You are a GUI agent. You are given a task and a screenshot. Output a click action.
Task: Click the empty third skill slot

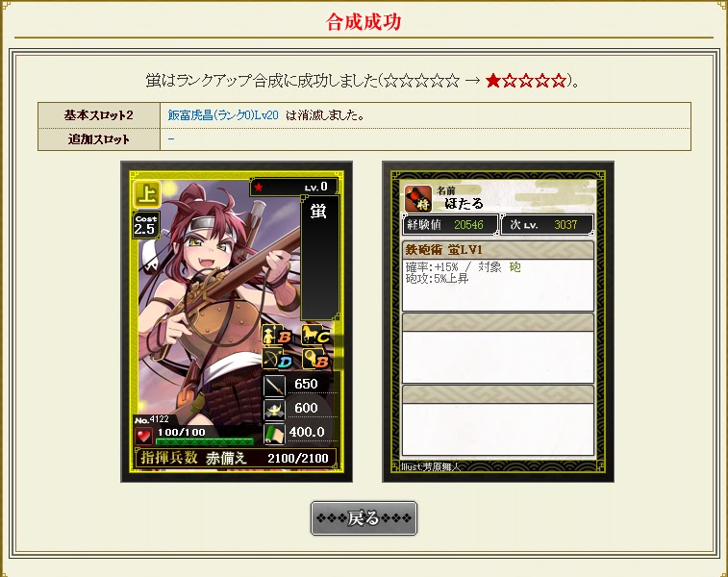498,420
